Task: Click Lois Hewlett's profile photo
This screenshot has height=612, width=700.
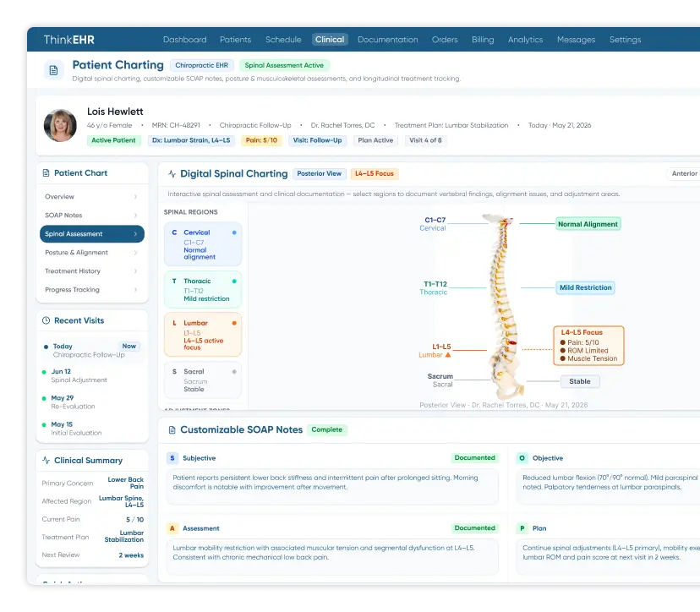Action: (x=60, y=125)
